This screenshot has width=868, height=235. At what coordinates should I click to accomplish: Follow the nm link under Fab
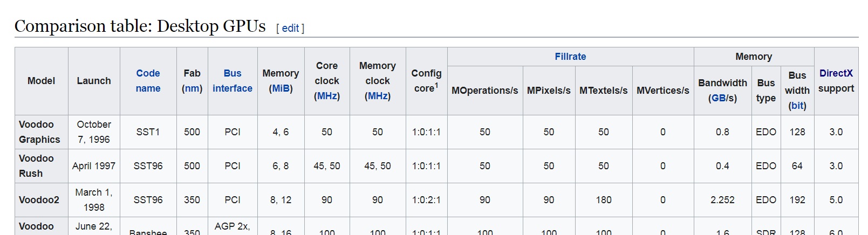pos(192,88)
